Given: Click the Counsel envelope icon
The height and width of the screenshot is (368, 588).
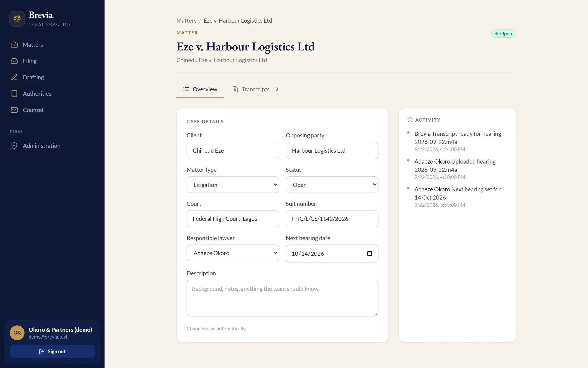Looking at the screenshot, I should [x=14, y=110].
